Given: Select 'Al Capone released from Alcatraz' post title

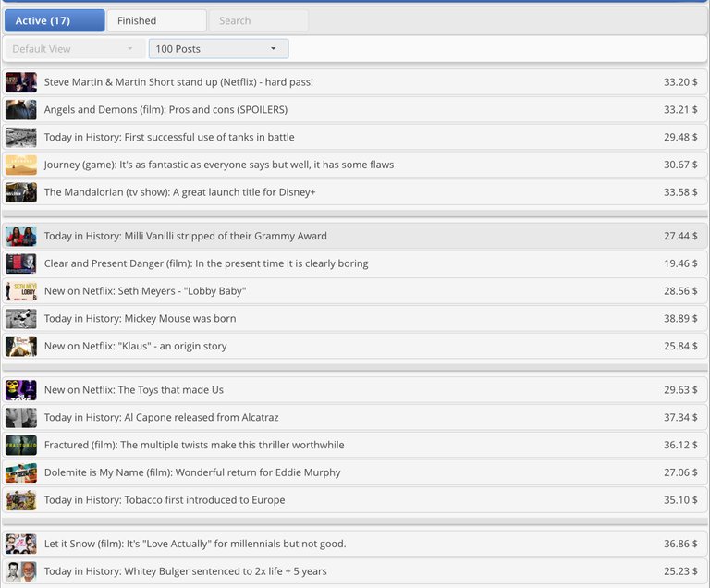Looking at the screenshot, I should point(161,418).
